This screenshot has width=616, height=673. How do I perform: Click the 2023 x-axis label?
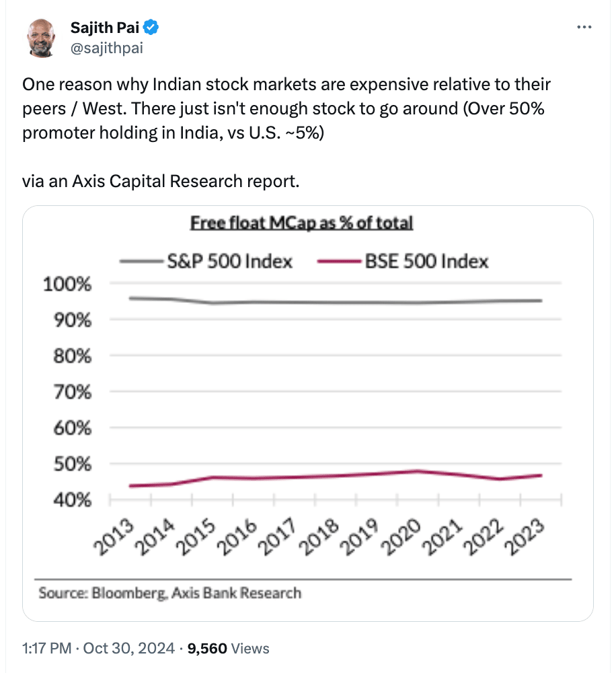coord(524,536)
